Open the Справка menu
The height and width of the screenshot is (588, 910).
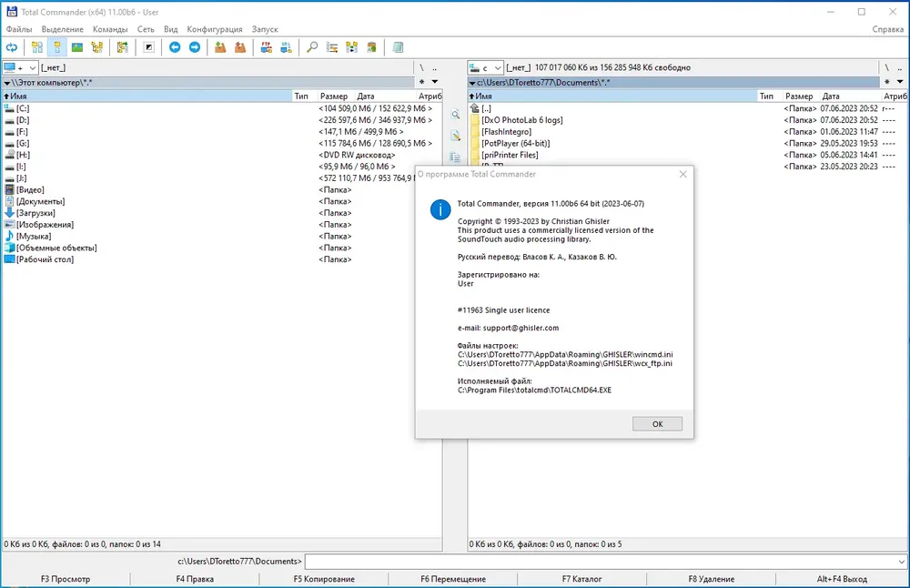tap(887, 29)
